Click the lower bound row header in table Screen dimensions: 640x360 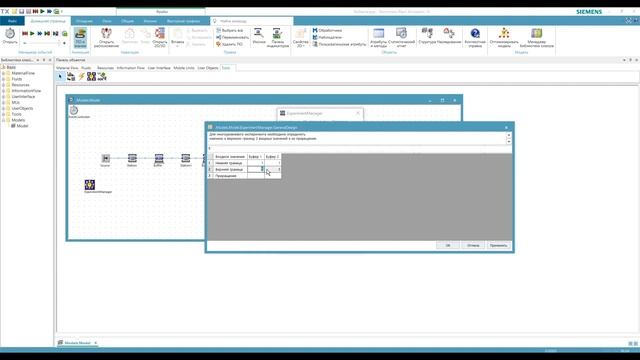click(230, 163)
